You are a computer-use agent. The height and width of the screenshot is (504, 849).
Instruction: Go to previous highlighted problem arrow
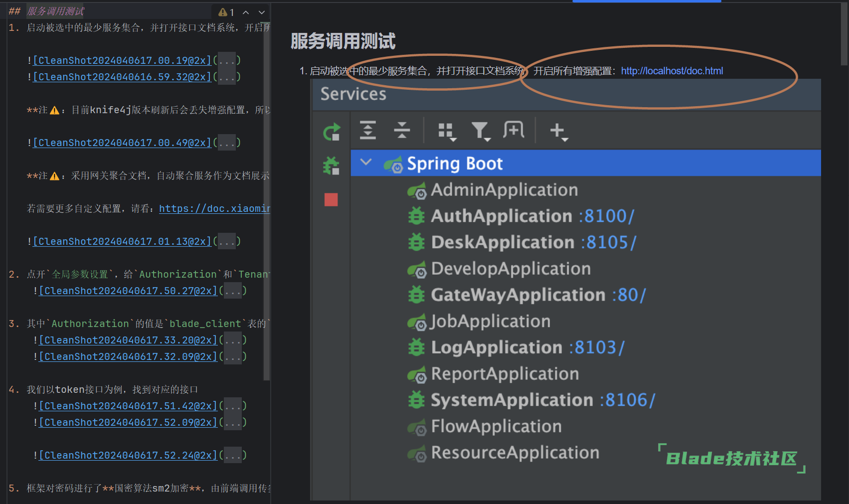[246, 12]
